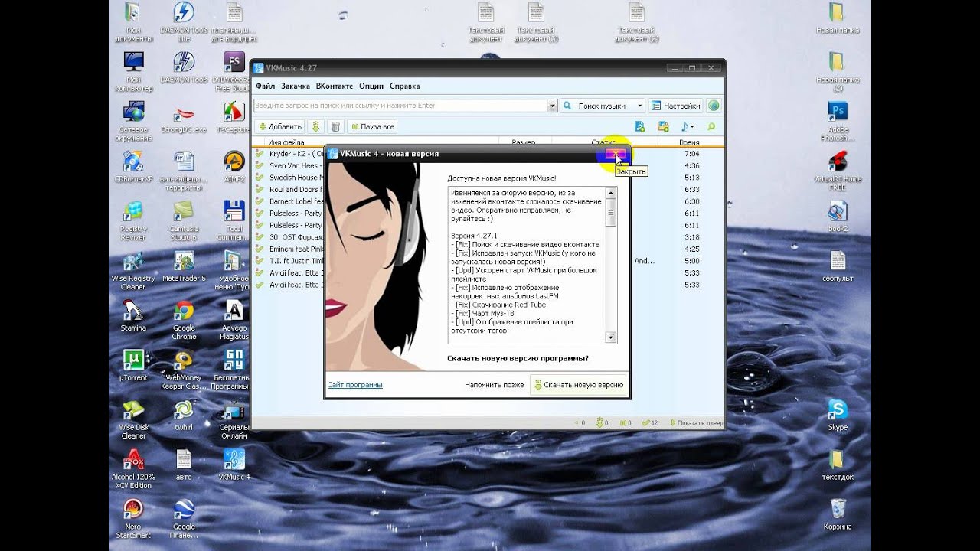Viewport: 980px width, 551px height.
Task: Select the Camtasia Studio 6 desktop icon
Action: 184,221
